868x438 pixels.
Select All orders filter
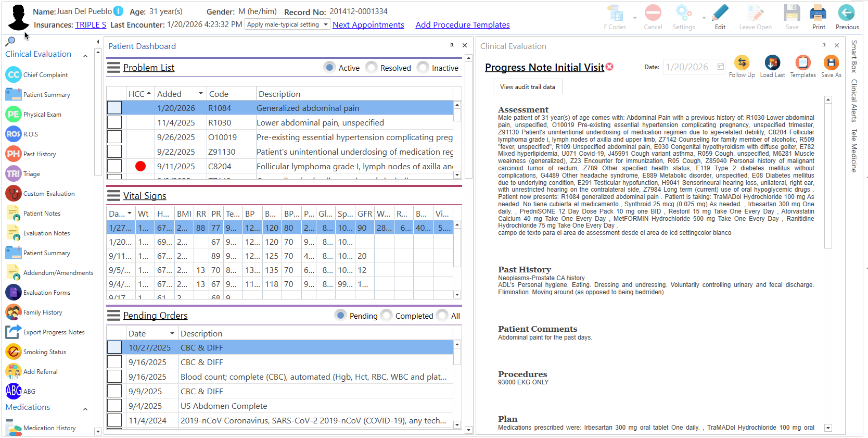click(442, 316)
